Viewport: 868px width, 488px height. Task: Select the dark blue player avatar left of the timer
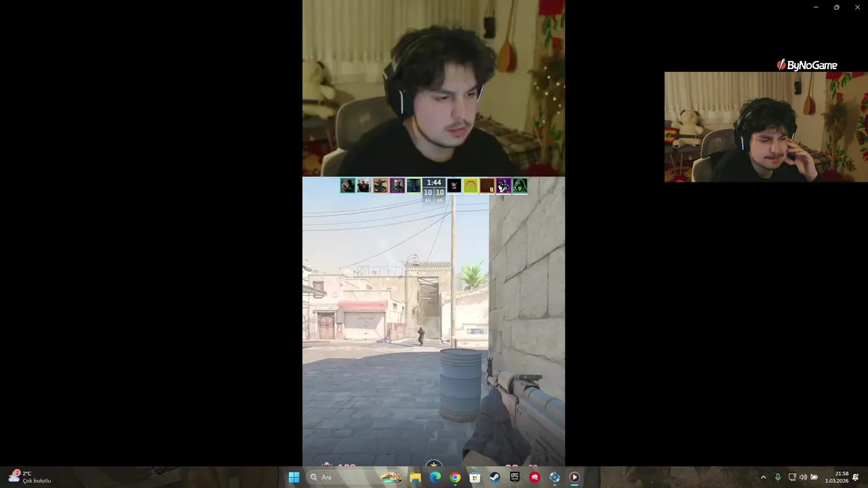[x=414, y=185]
